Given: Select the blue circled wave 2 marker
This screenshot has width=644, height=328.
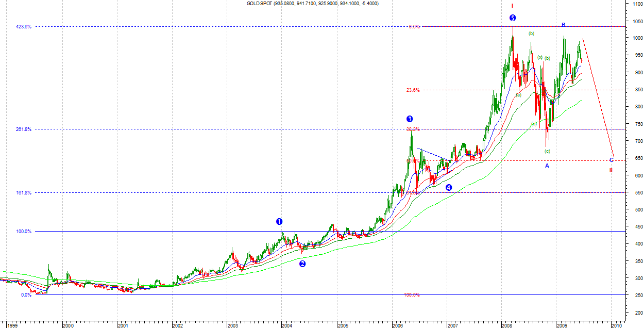Looking at the screenshot, I should coord(302,264).
